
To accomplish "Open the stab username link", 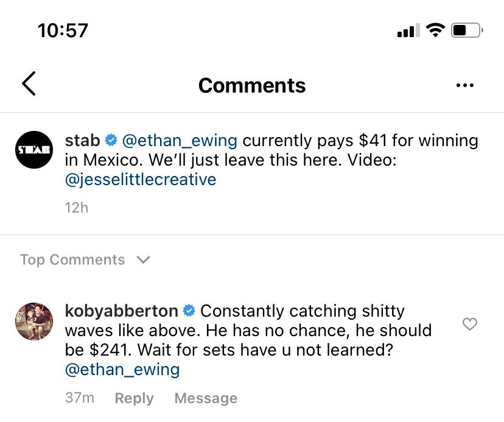I will coord(82,141).
